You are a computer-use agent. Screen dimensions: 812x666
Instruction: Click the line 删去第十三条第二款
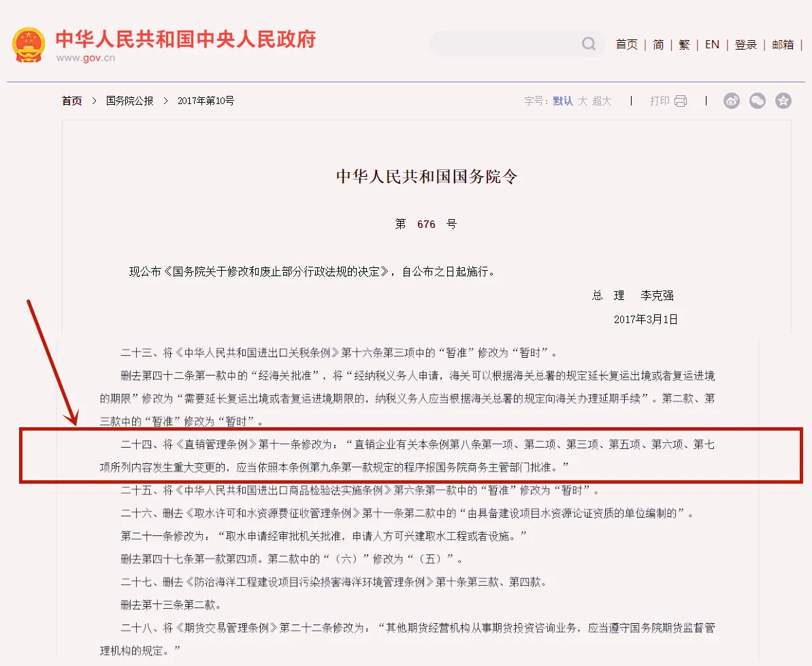[x=171, y=605]
